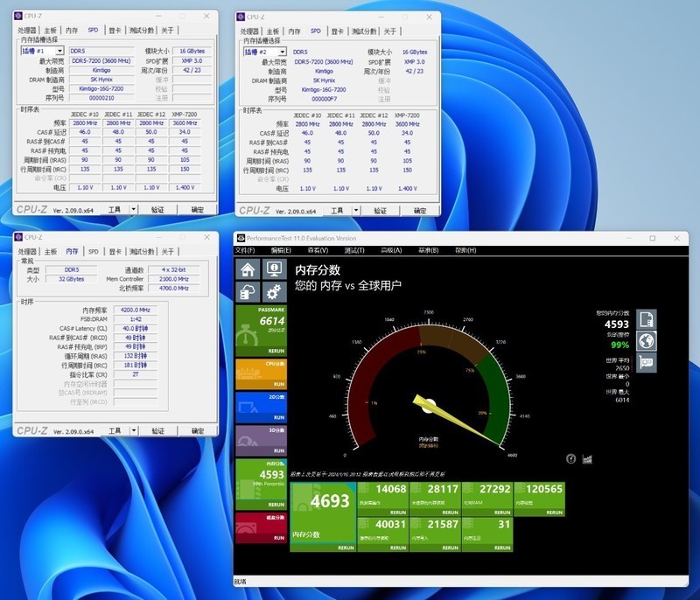Open PerformanceTest settings gears icon
Screen dimensions: 700x600
[x=273, y=292]
